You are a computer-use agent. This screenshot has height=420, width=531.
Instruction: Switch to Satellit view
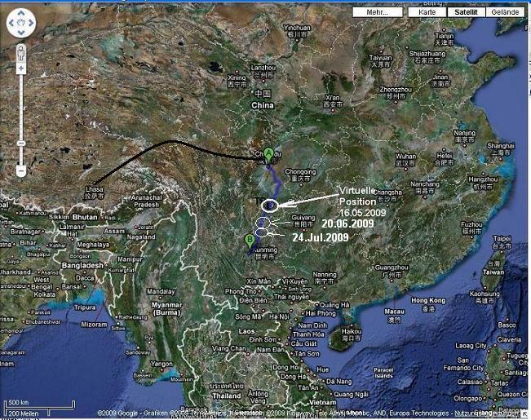(x=466, y=12)
